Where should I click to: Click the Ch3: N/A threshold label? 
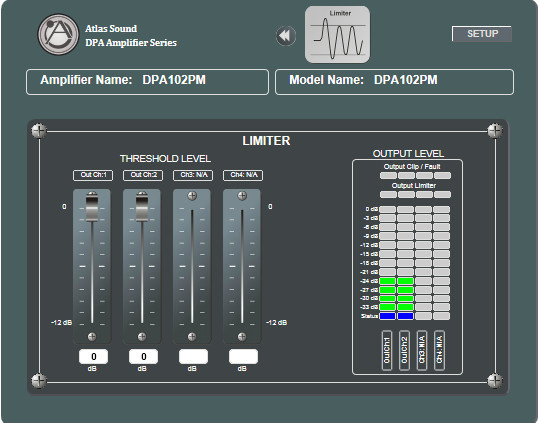tap(193, 175)
